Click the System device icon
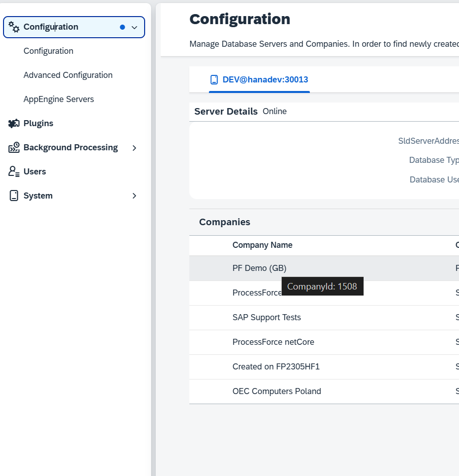459x476 pixels. (14, 196)
